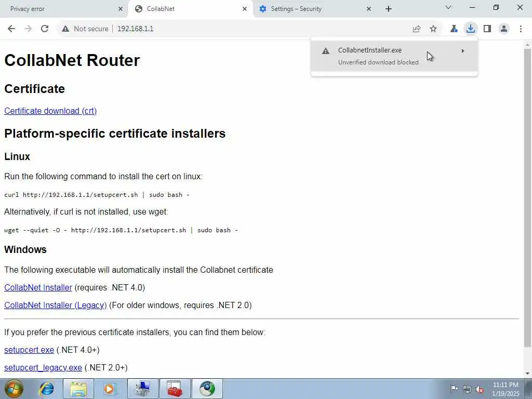This screenshot has height=399, width=532.
Task: Click the Chrome taskbar button
Action: (x=207, y=389)
